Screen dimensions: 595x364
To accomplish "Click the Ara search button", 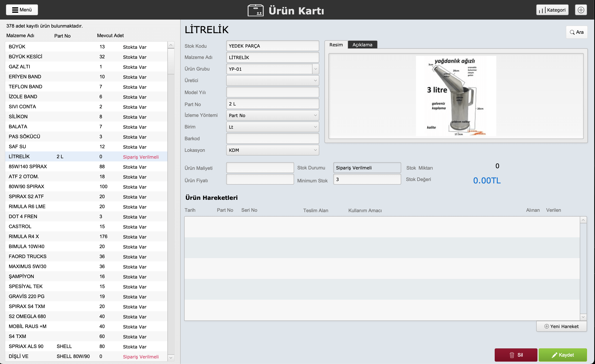I will tap(576, 32).
